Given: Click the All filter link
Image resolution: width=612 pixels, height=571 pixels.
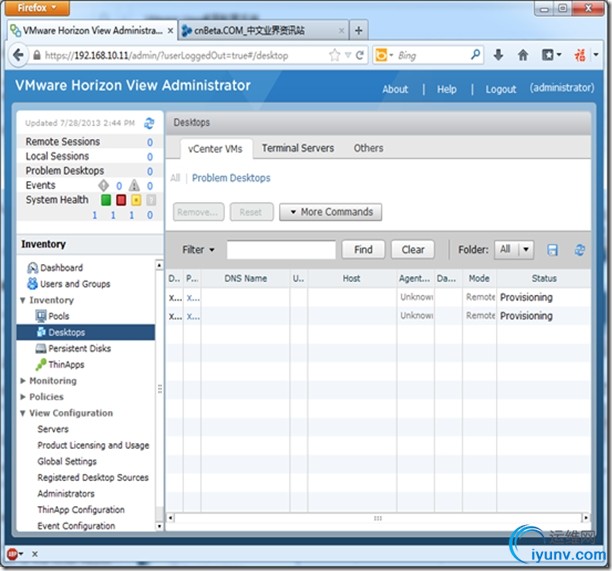Looking at the screenshot, I should (x=175, y=178).
